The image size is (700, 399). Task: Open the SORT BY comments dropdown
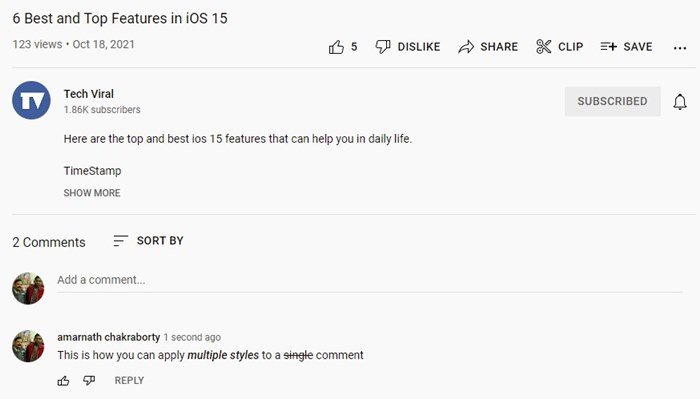click(x=149, y=241)
